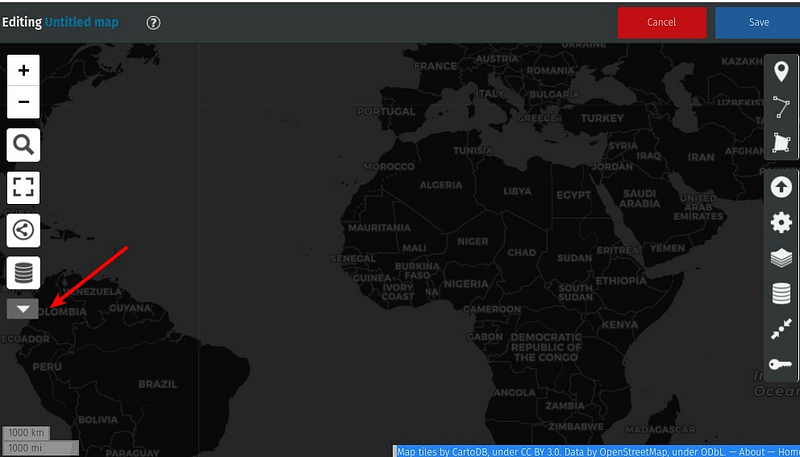This screenshot has width=800, height=457.
Task: Click the MADAGASCAR map label
Action: click(x=658, y=429)
